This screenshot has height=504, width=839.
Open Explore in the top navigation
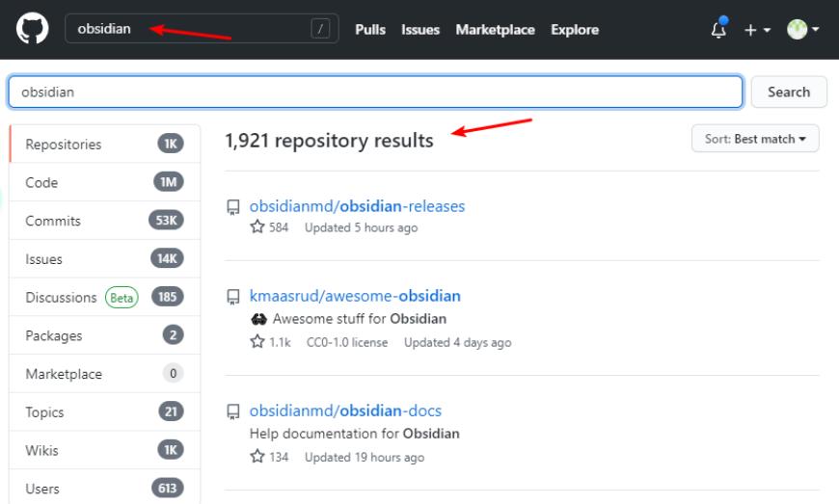[575, 30]
